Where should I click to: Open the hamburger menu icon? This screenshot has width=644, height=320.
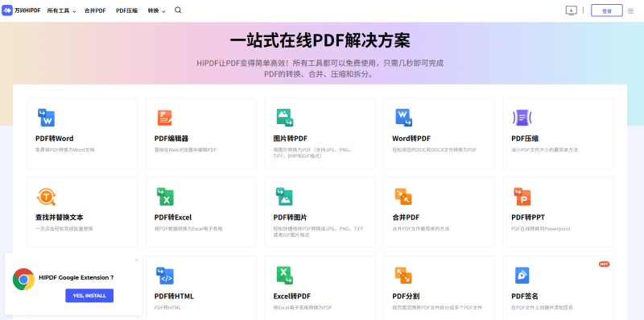(630, 11)
